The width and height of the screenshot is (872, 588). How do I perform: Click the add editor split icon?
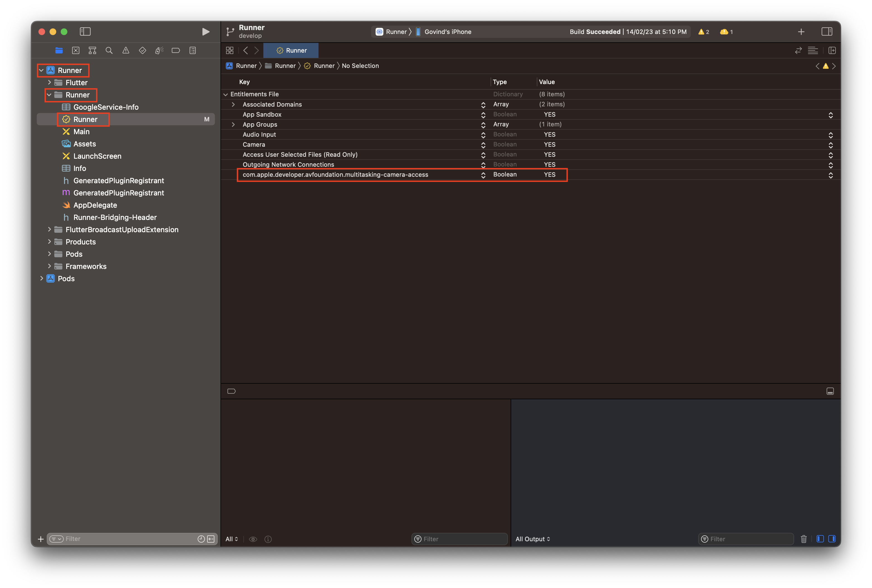coord(832,51)
